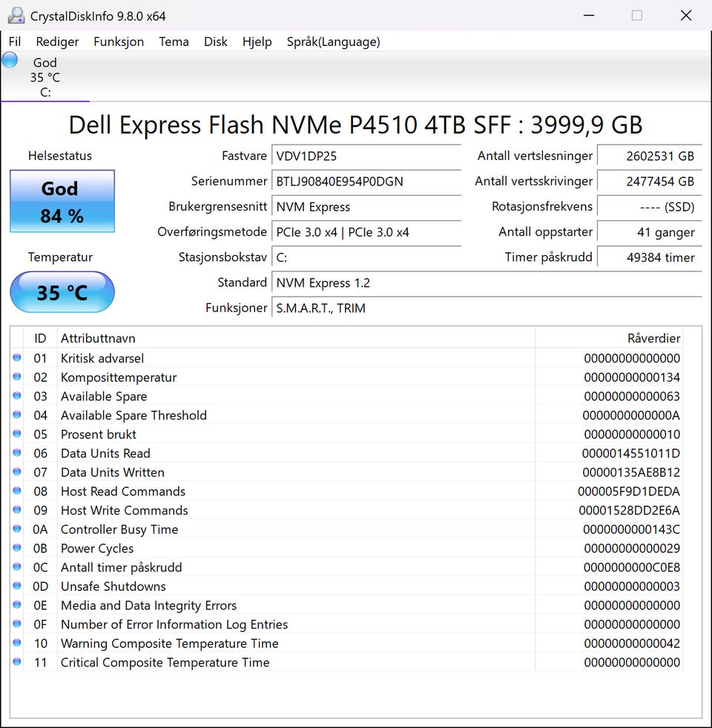Screen dimensions: 712x728
Task: Select the C: drive status orb in disk bar
Action: coord(10,60)
